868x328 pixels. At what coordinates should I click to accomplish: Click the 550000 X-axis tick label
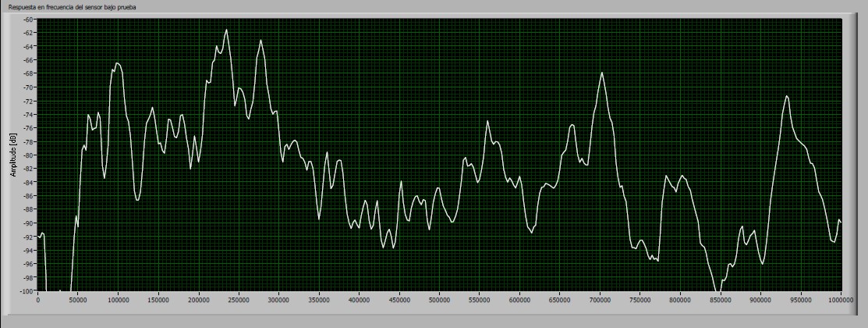(480, 300)
